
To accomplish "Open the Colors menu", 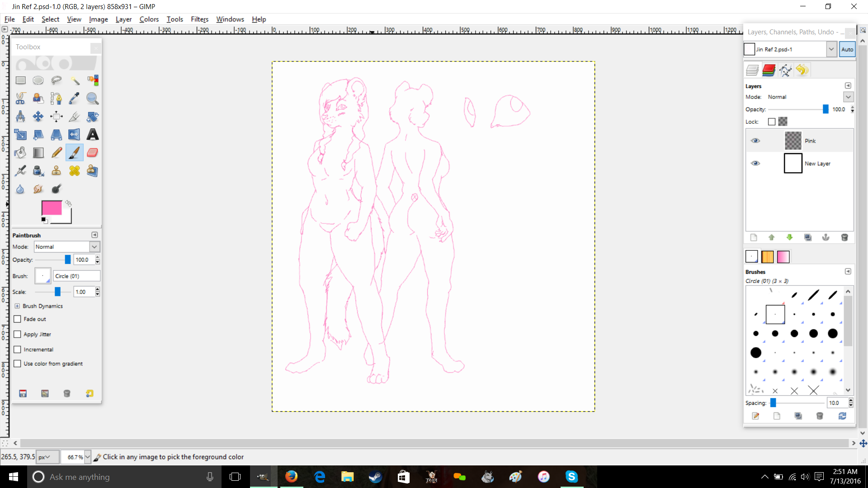I will (149, 19).
